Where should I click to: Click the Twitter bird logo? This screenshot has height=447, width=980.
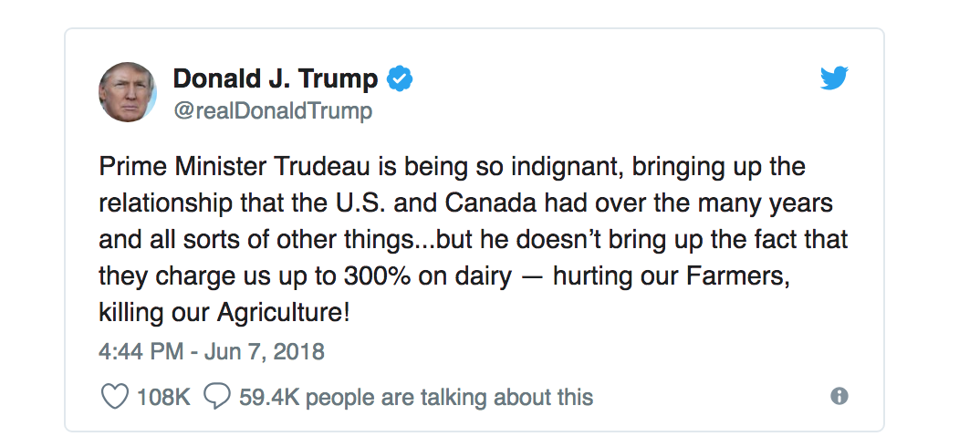tap(833, 79)
